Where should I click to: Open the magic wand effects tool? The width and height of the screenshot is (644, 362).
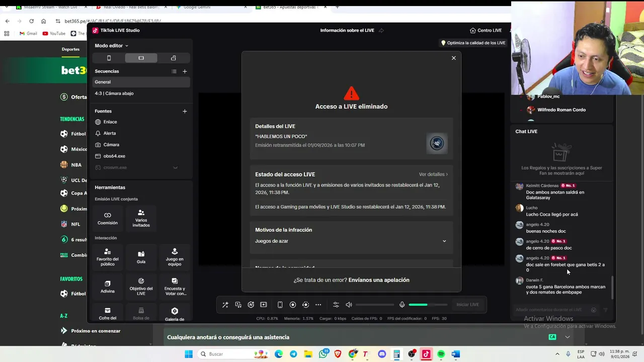click(x=225, y=305)
